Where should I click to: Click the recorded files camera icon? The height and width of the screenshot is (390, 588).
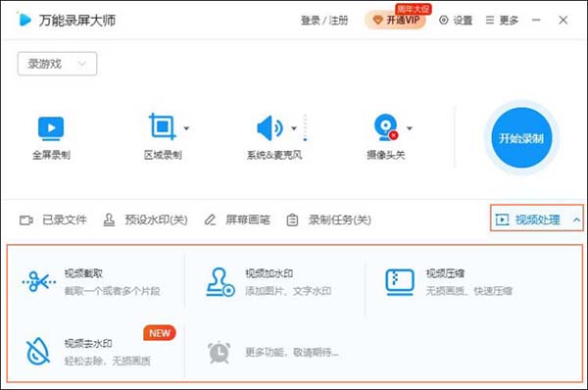click(x=26, y=220)
